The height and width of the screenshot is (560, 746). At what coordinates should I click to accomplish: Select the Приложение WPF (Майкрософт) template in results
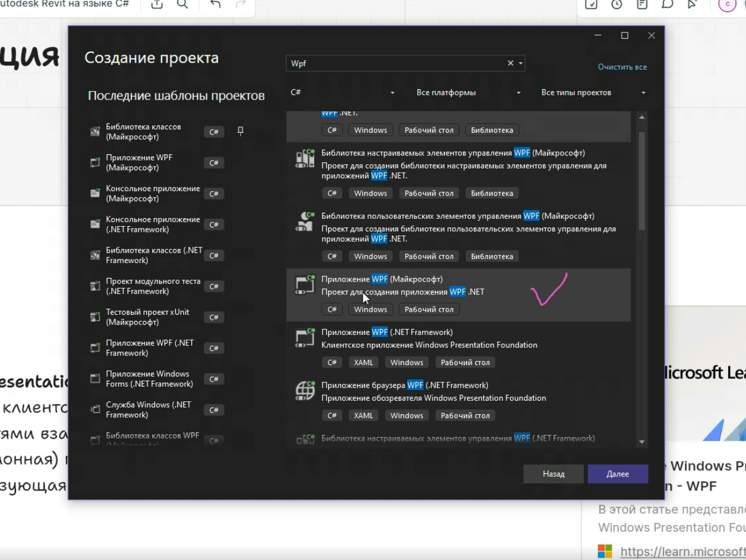[x=458, y=295]
